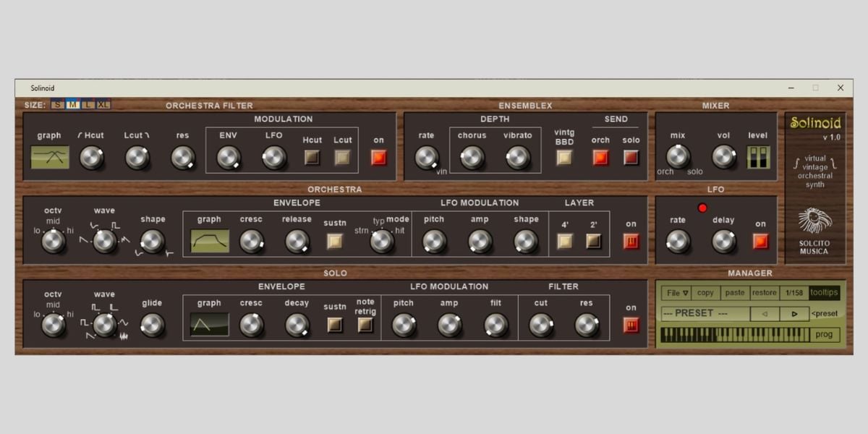This screenshot has height=434, width=868.
Task: Toggle the note retrig switch
Action: tap(365, 325)
